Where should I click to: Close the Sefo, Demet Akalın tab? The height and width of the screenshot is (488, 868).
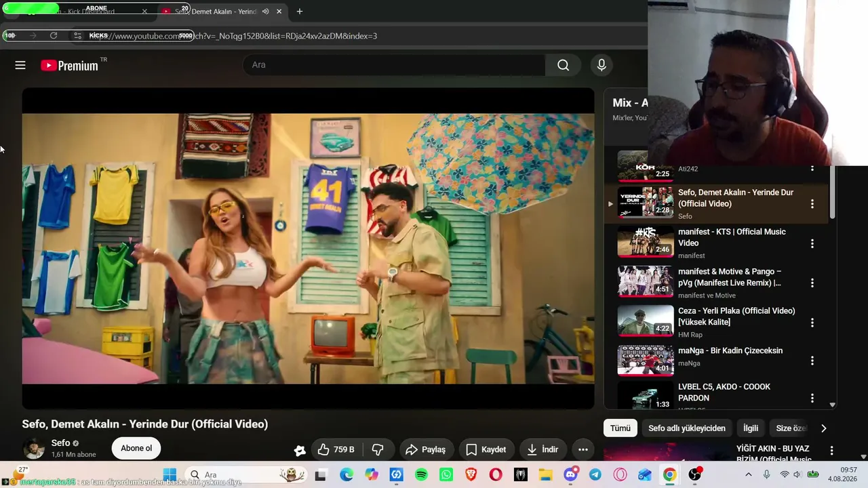pyautogui.click(x=279, y=12)
